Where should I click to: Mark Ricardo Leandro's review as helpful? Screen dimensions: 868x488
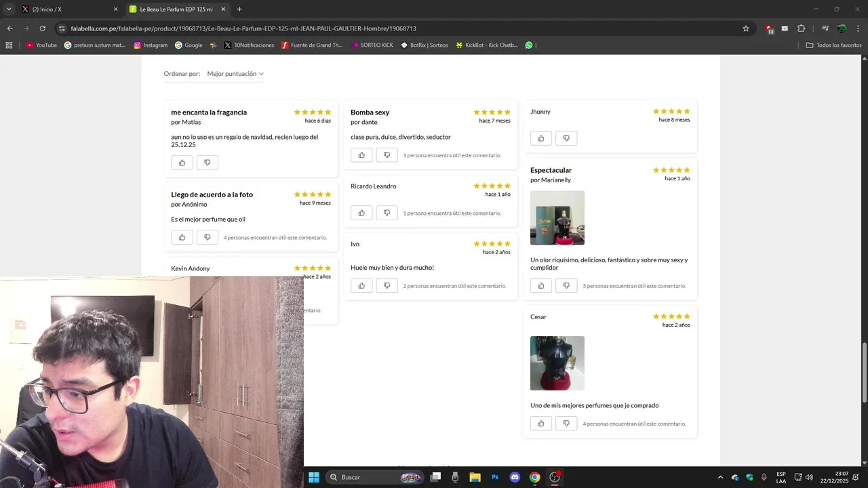tap(361, 213)
